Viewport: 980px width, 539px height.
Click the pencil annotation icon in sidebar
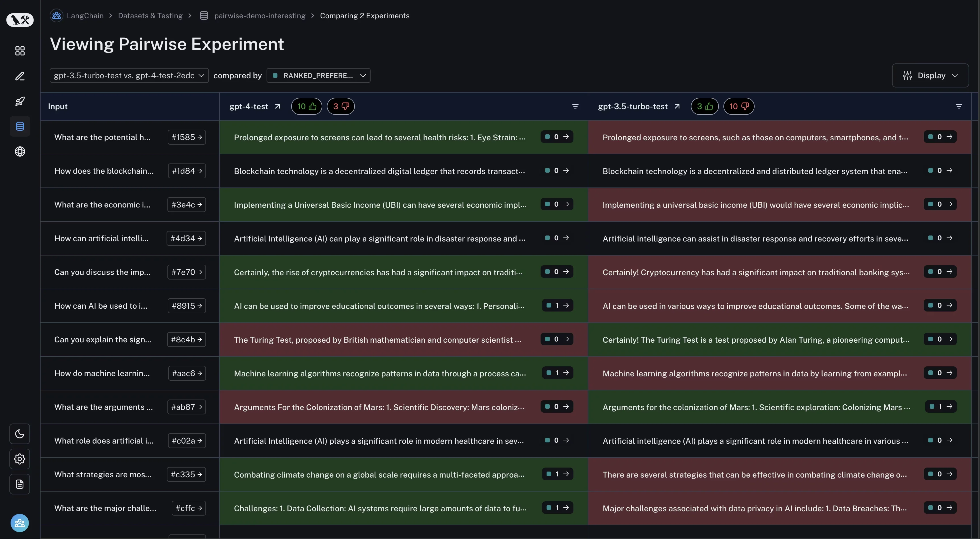coord(20,76)
